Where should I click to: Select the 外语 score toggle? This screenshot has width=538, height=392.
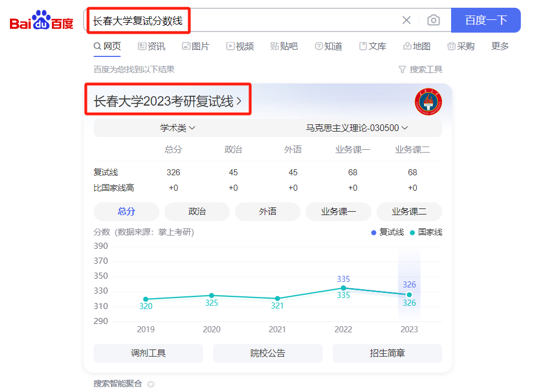click(268, 212)
